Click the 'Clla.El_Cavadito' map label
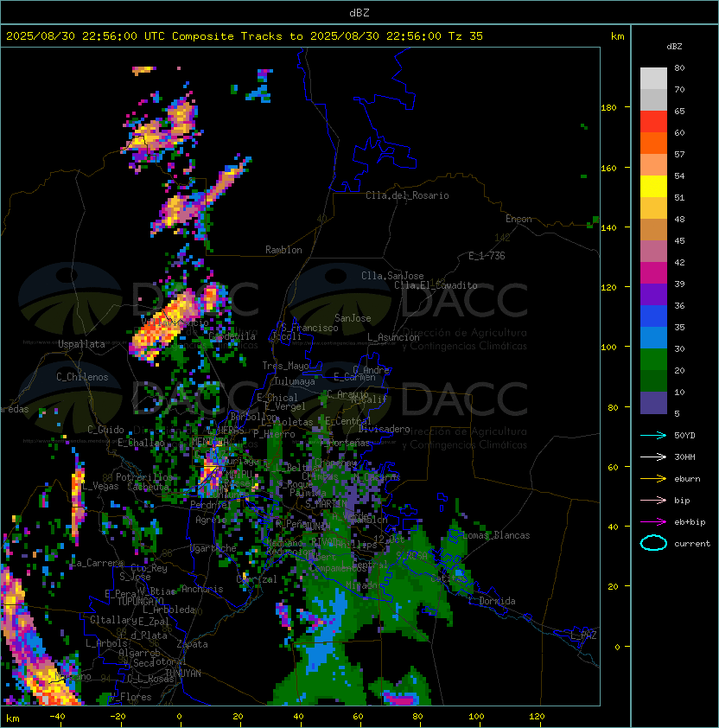Screen dimensions: 719x728 pyautogui.click(x=436, y=285)
